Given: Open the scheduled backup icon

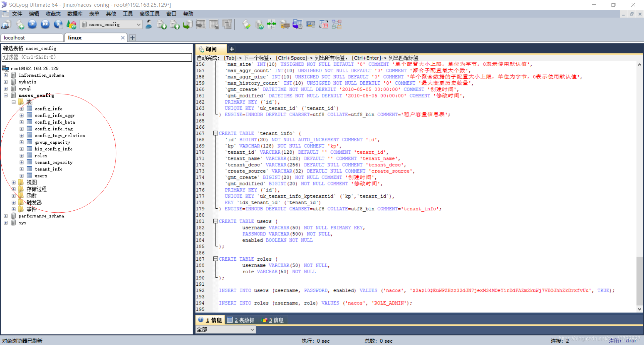Looking at the screenshot, I should (298, 24).
